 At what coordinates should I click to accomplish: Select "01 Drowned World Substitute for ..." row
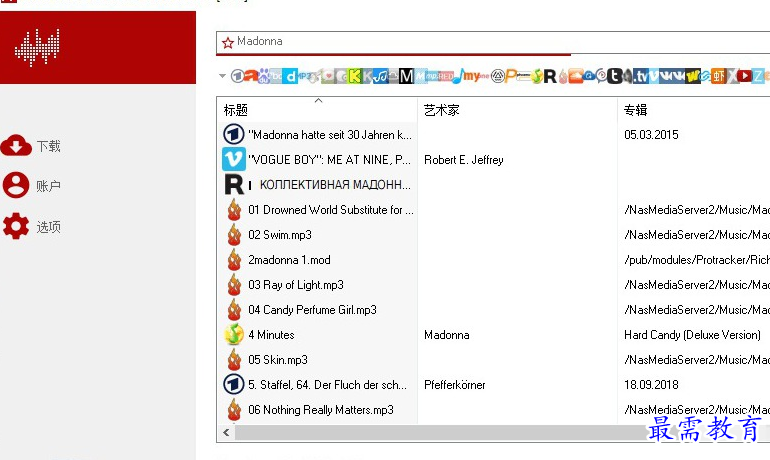[331, 210]
